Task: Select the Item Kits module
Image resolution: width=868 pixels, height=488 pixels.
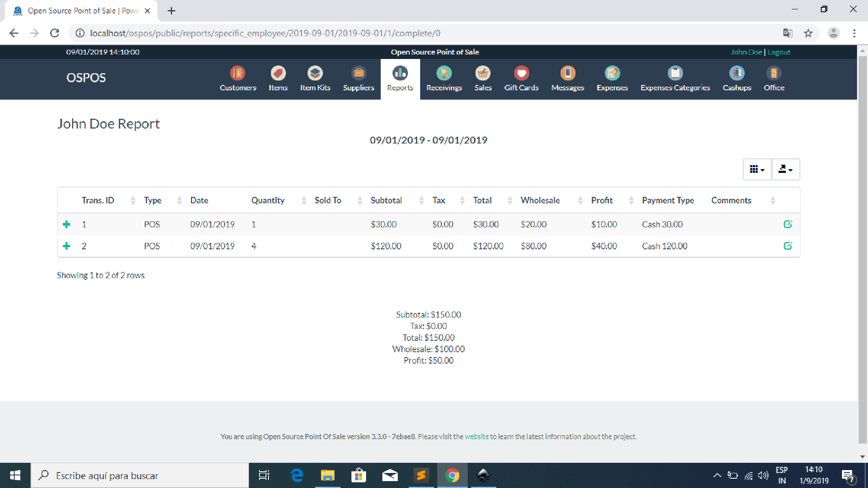Action: tap(315, 78)
